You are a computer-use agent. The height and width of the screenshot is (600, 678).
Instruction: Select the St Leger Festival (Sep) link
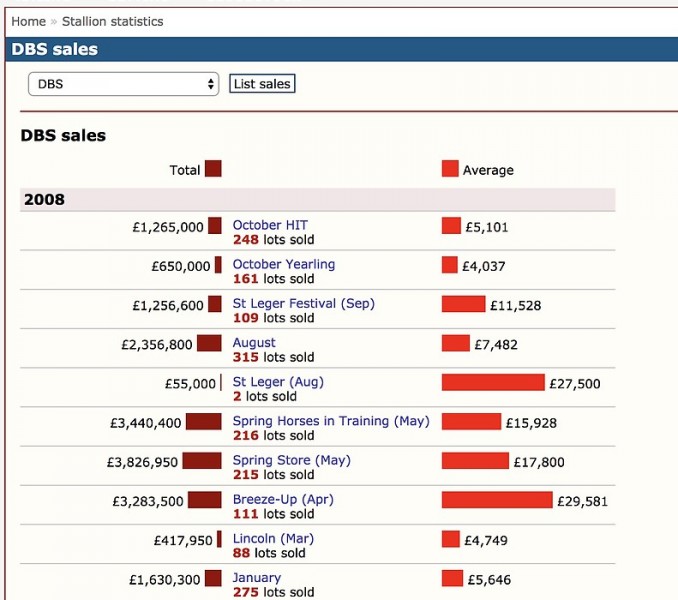(303, 303)
